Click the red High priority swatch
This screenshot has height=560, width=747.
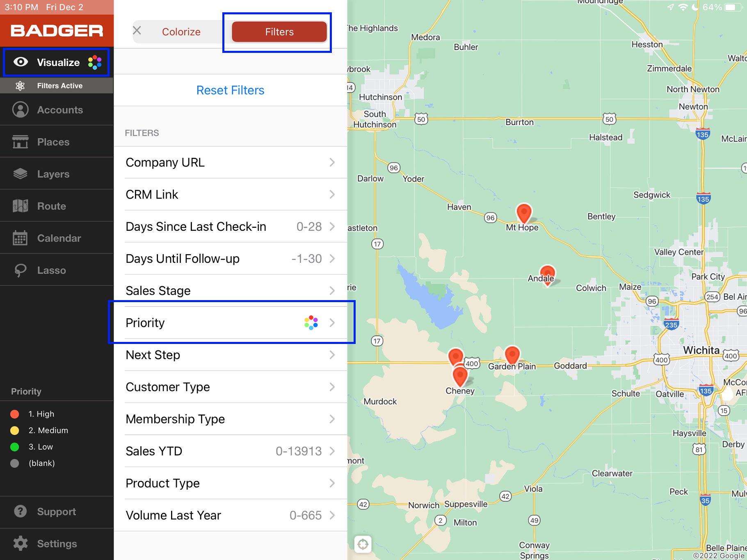coord(15,414)
